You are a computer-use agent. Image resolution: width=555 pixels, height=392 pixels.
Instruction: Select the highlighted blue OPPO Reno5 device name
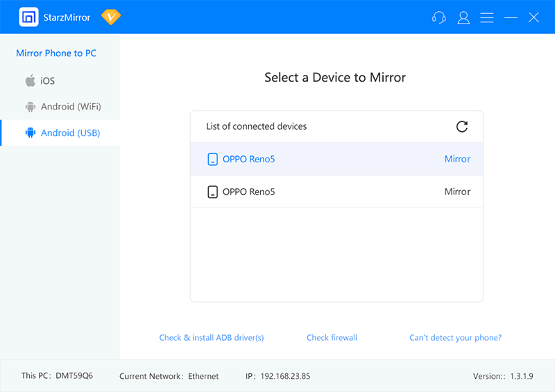249,160
